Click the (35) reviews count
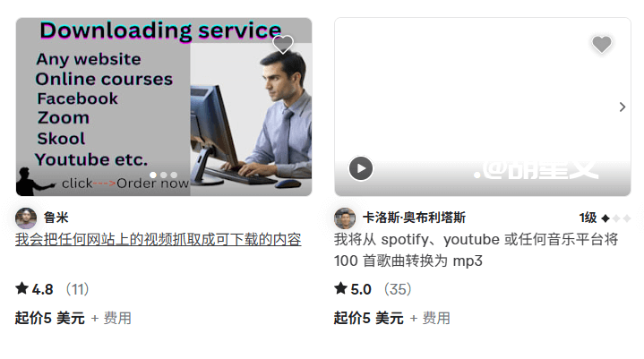 coord(398,289)
